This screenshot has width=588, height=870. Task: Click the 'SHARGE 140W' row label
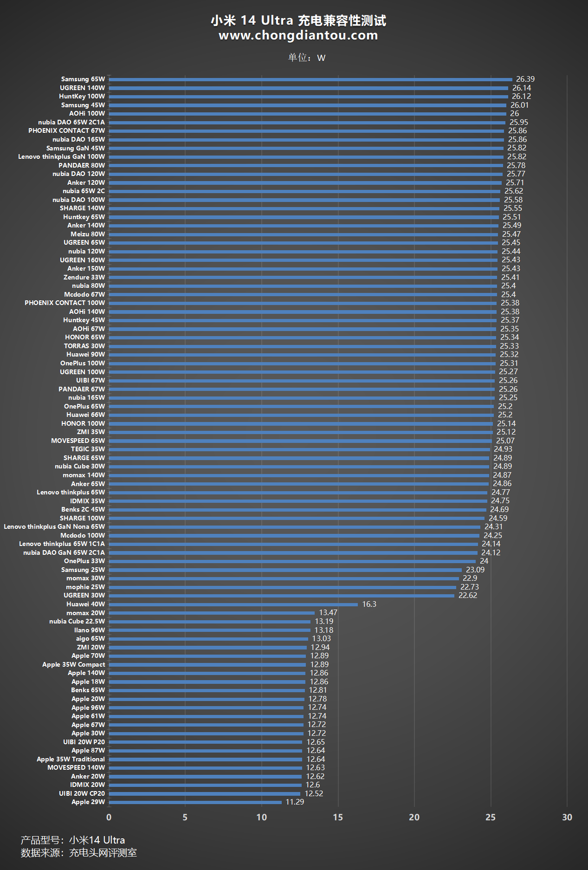click(82, 208)
